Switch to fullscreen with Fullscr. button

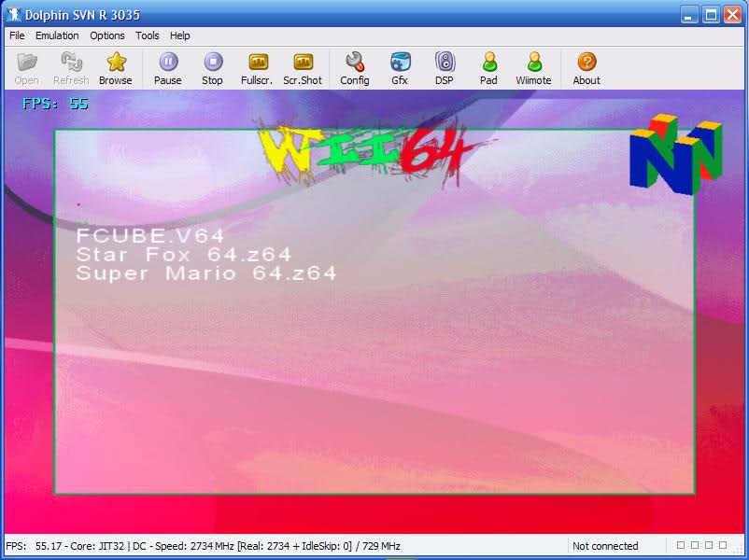pos(257,68)
